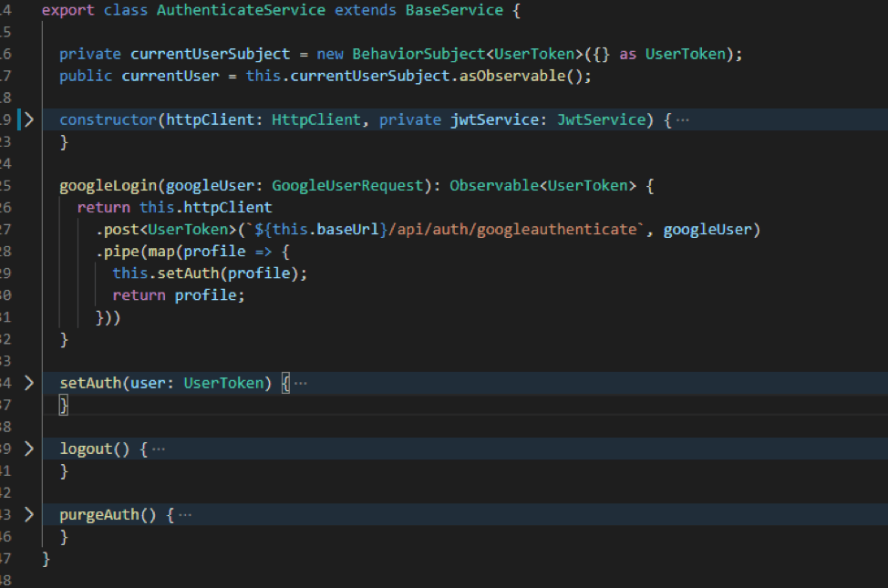Click the 'return profile;' statement

tap(179, 295)
